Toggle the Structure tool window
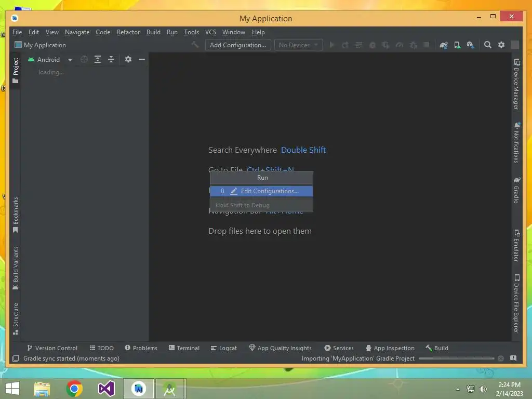The image size is (532, 399). click(15, 318)
